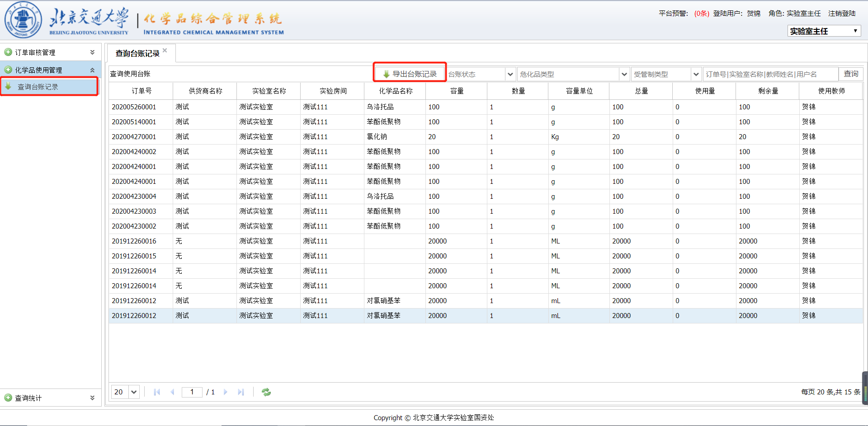Open the 实验室主任 role selector
This screenshot has height=426, width=868.
pyautogui.click(x=824, y=31)
